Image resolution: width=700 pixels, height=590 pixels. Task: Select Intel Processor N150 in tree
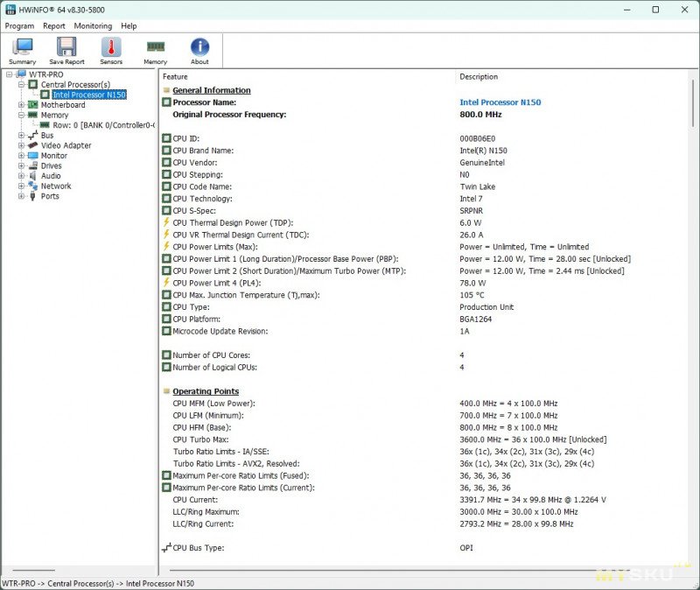point(89,95)
